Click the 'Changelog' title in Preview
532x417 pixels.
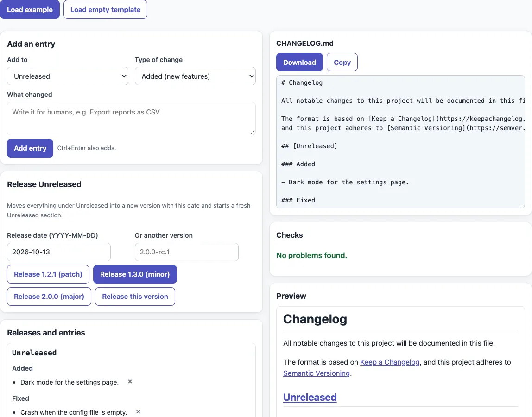(x=315, y=319)
